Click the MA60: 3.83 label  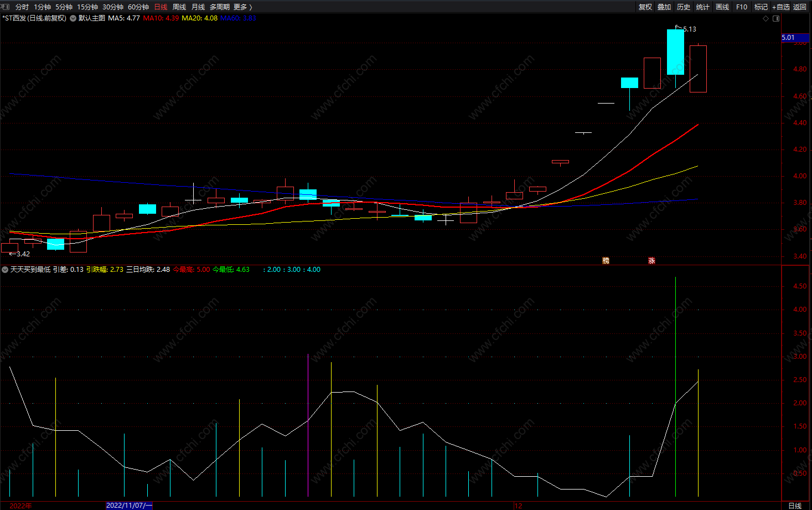(238, 18)
